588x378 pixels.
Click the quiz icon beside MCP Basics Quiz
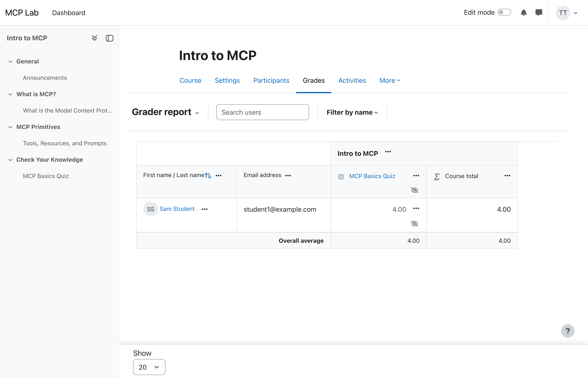click(341, 177)
